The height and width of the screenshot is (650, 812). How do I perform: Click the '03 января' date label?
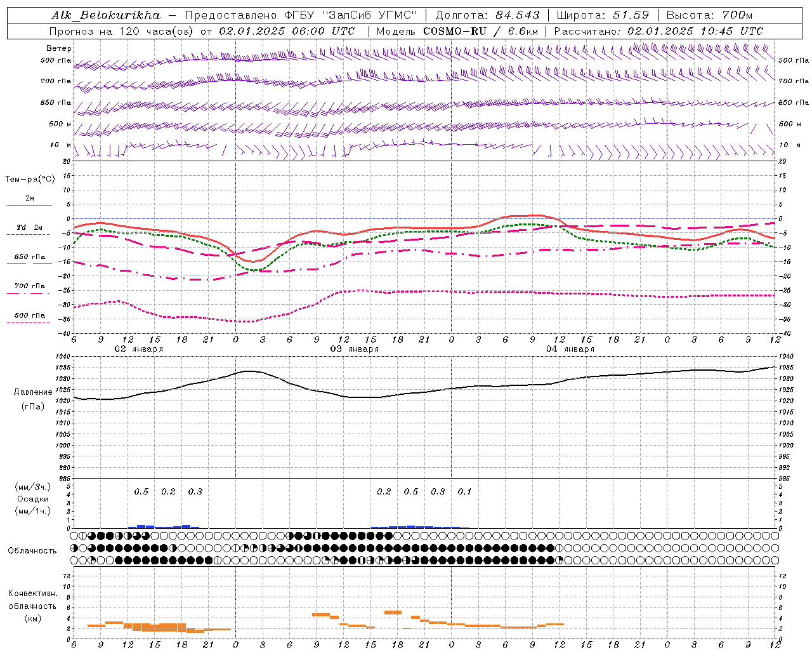[354, 349]
